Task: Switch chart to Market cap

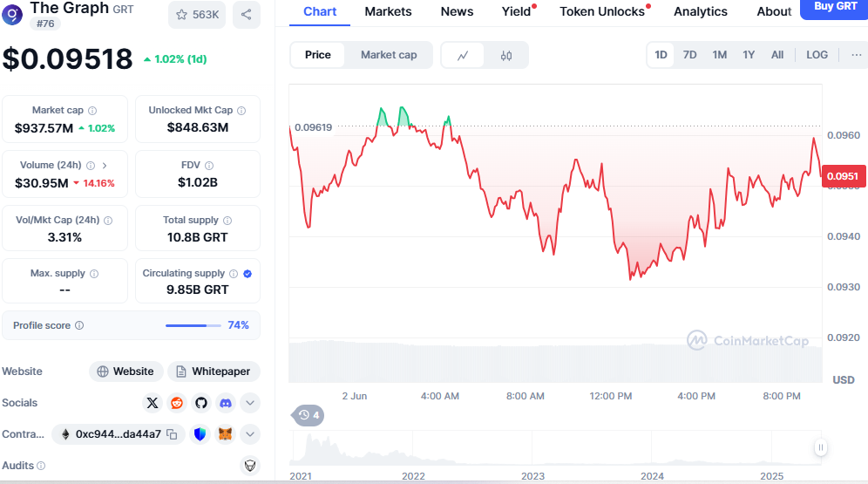Action: pyautogui.click(x=389, y=55)
